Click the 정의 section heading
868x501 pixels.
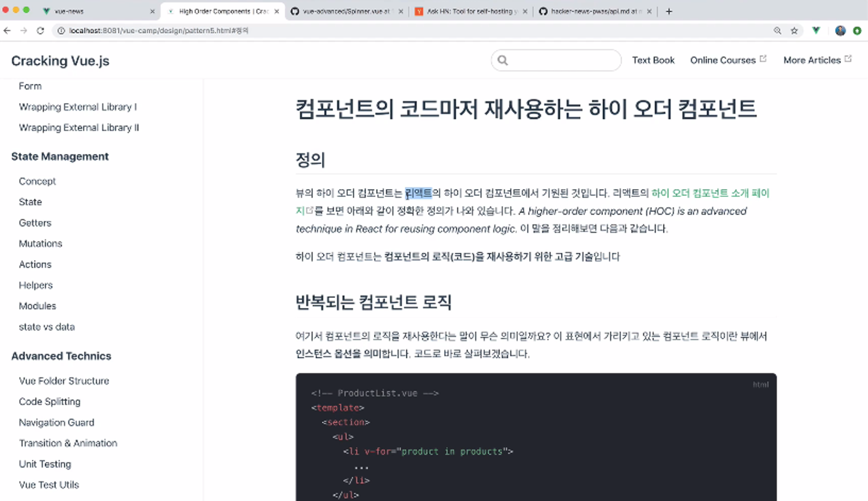(x=310, y=160)
